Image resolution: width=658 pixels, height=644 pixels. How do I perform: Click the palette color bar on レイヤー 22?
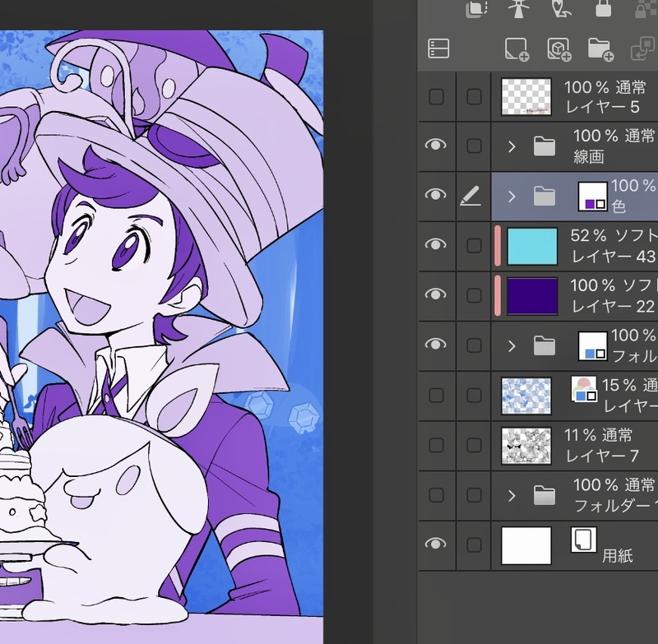tap(498, 295)
